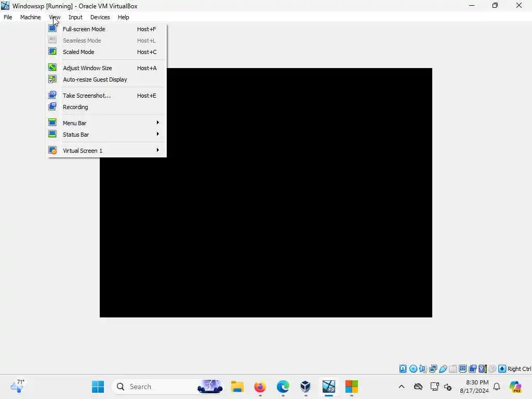
Task: Open the Input menu
Action: coord(75,17)
